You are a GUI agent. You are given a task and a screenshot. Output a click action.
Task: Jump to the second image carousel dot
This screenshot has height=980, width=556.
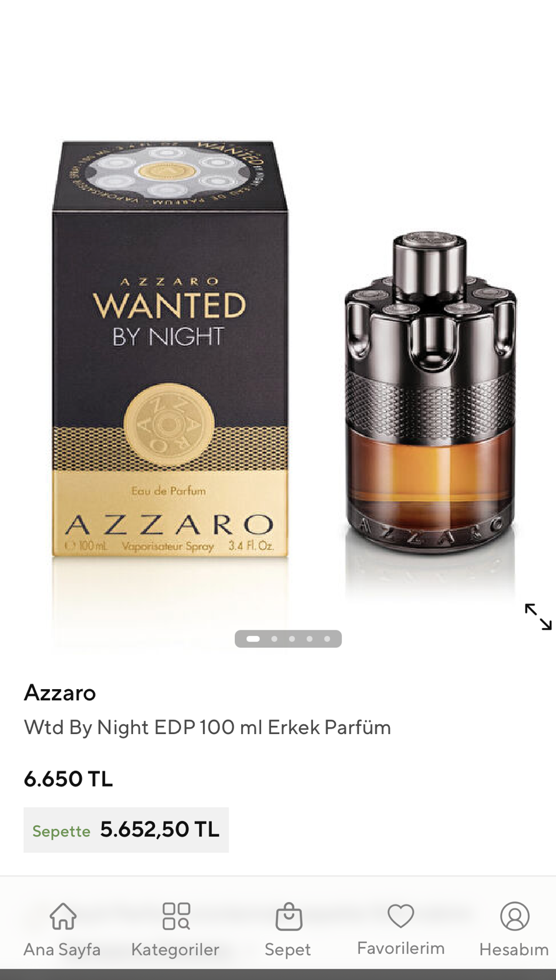point(274,639)
